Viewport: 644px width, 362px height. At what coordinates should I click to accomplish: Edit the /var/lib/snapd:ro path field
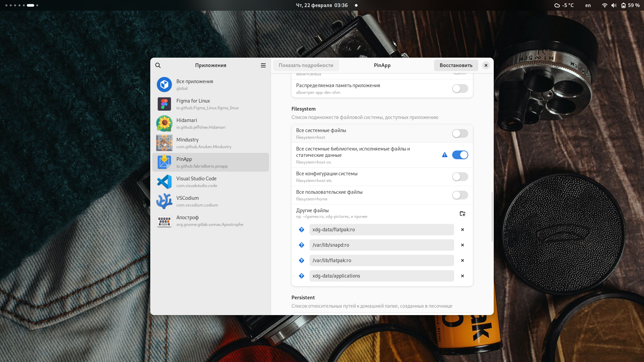(382, 245)
